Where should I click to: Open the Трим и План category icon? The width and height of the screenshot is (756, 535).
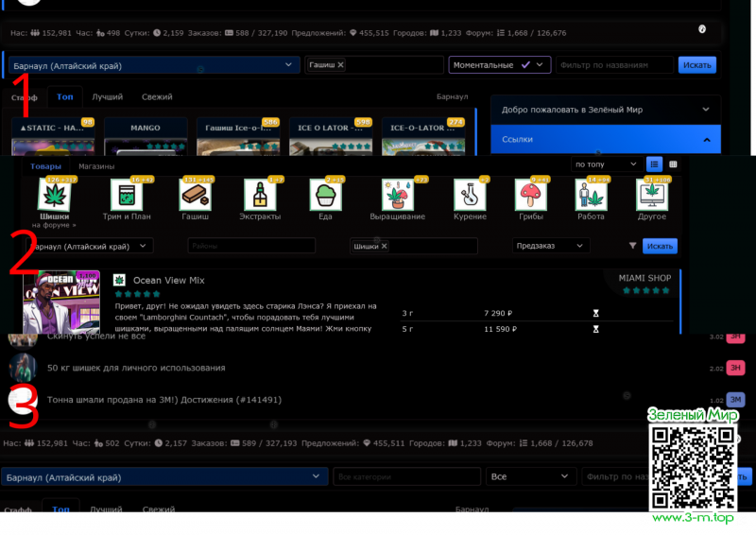127,196
